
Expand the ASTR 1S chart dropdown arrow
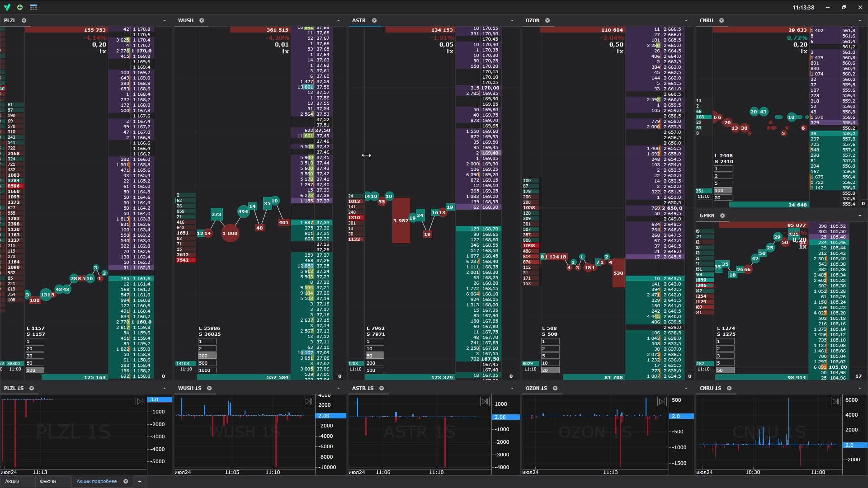(512, 388)
